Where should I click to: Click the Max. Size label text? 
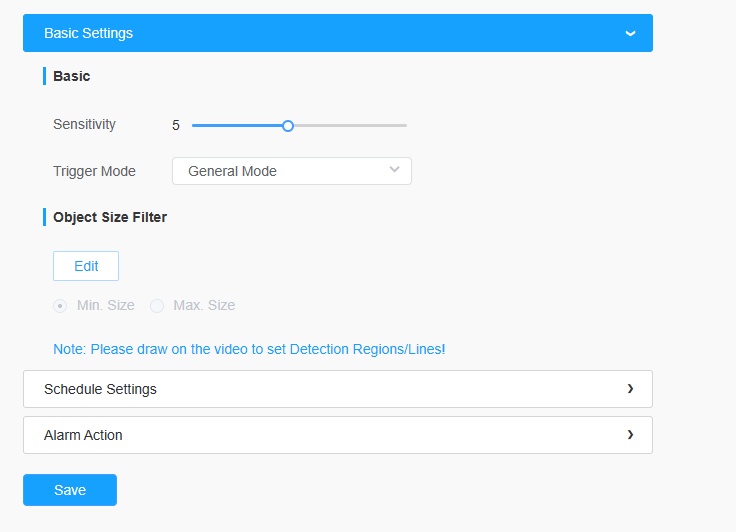click(x=204, y=306)
